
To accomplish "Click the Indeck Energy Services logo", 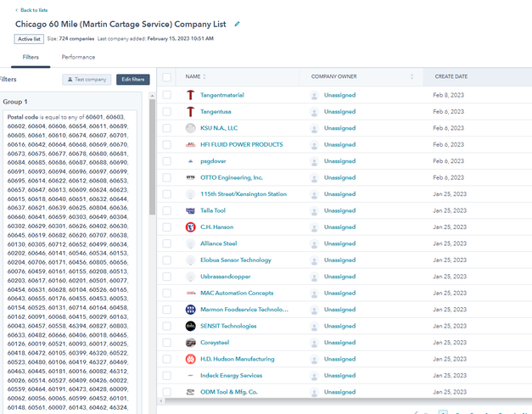I will pyautogui.click(x=191, y=376).
